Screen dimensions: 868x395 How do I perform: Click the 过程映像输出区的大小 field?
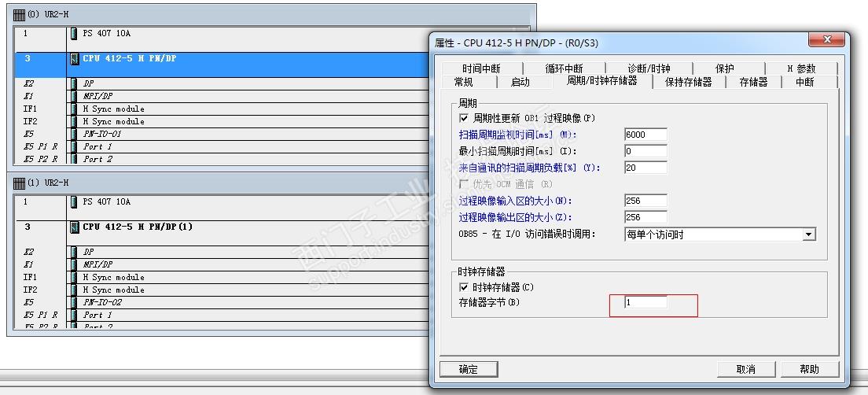[645, 217]
